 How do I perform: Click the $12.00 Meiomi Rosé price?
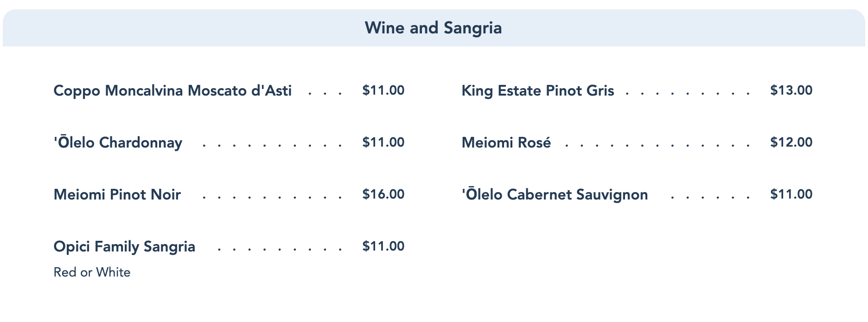pyautogui.click(x=791, y=142)
